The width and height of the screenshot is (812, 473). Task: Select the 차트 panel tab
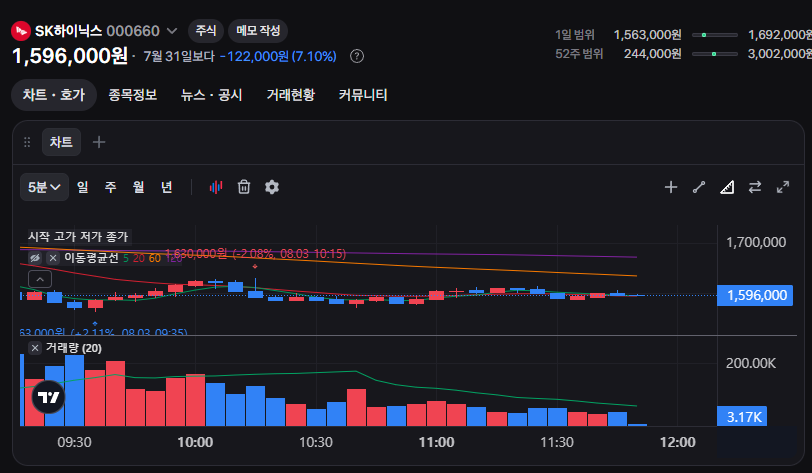pyautogui.click(x=61, y=142)
